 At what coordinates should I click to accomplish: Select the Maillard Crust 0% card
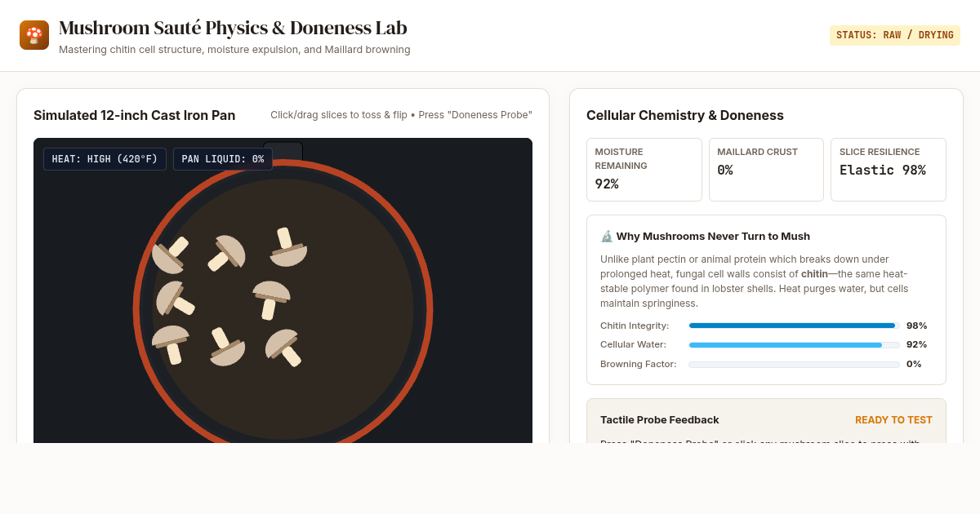[766, 170]
